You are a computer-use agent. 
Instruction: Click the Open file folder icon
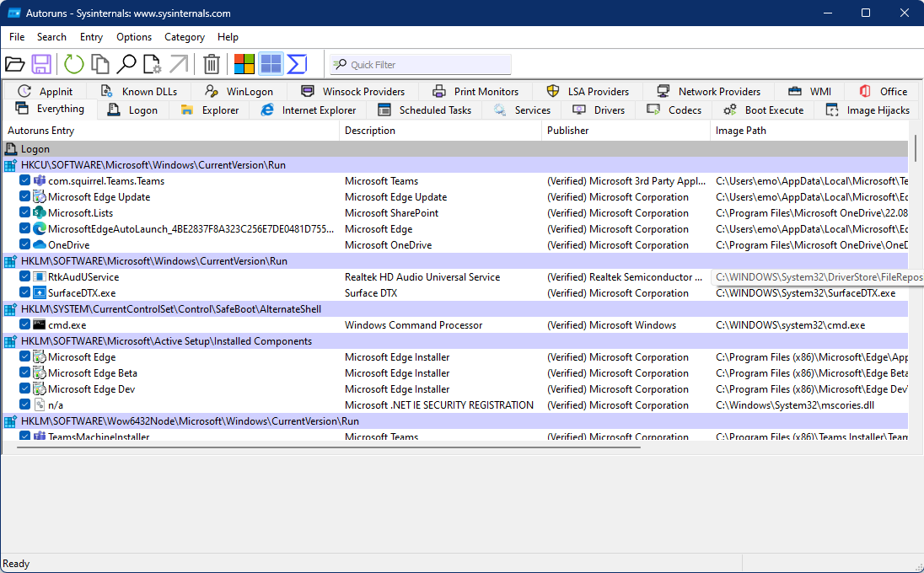coord(14,64)
